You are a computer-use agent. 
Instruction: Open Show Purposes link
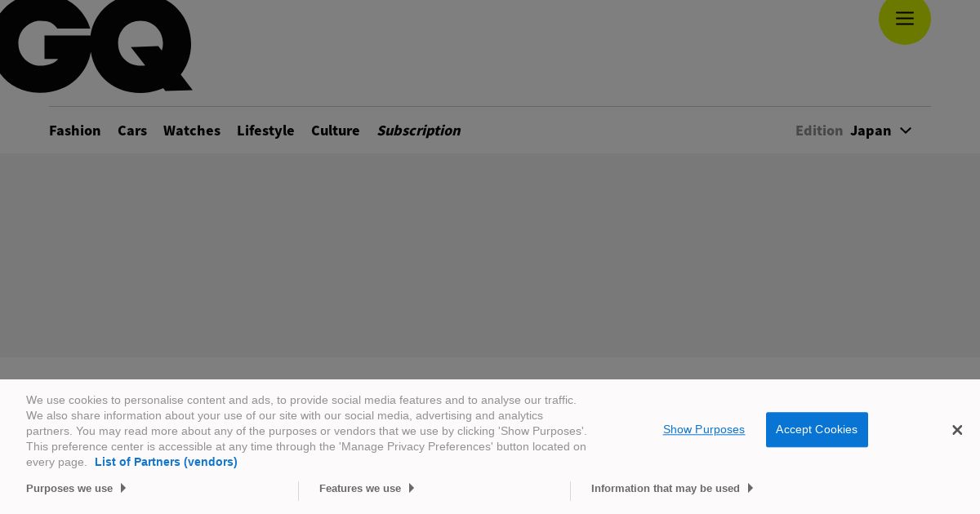click(704, 430)
